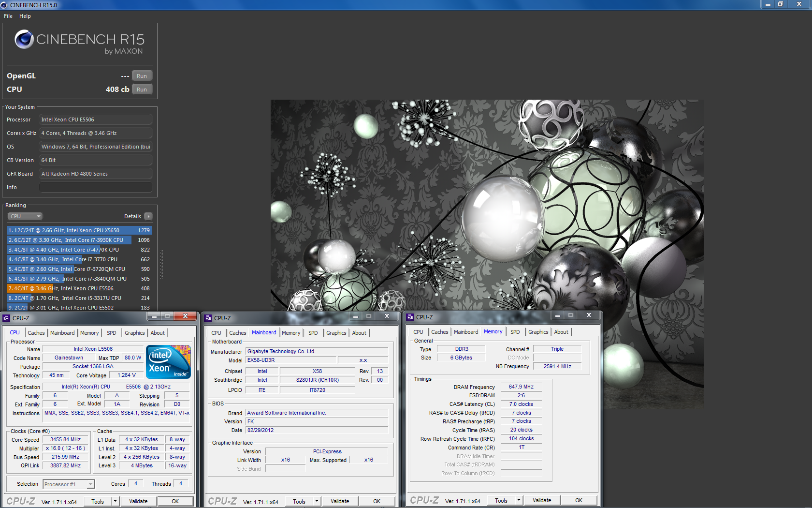The height and width of the screenshot is (508, 812).
Task: Click the CPU-Z chip icon in the middle window title bar
Action: tap(208, 318)
